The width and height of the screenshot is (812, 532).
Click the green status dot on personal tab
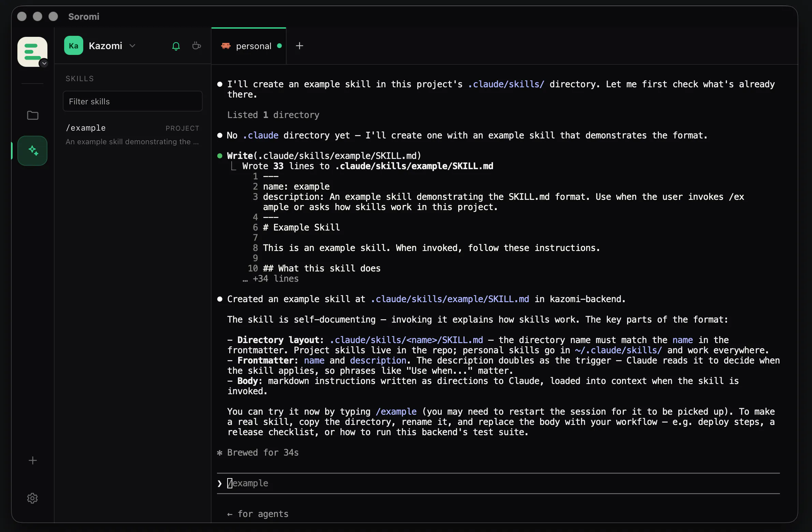click(279, 46)
